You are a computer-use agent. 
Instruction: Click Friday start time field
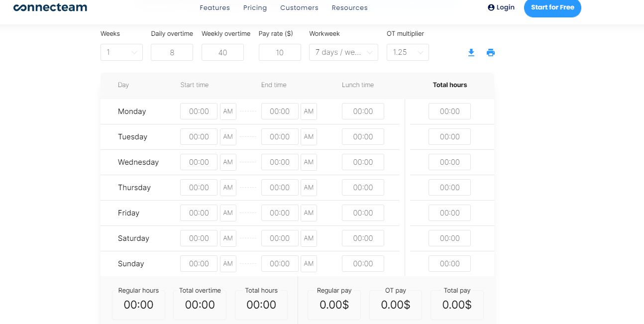(199, 213)
